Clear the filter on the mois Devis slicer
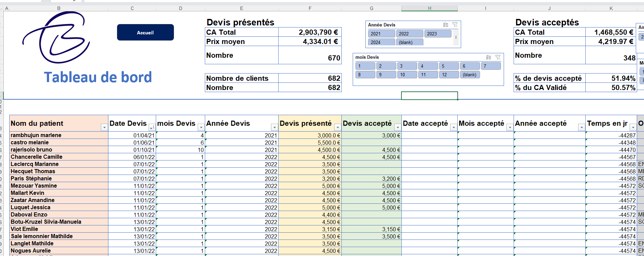 pos(498,57)
